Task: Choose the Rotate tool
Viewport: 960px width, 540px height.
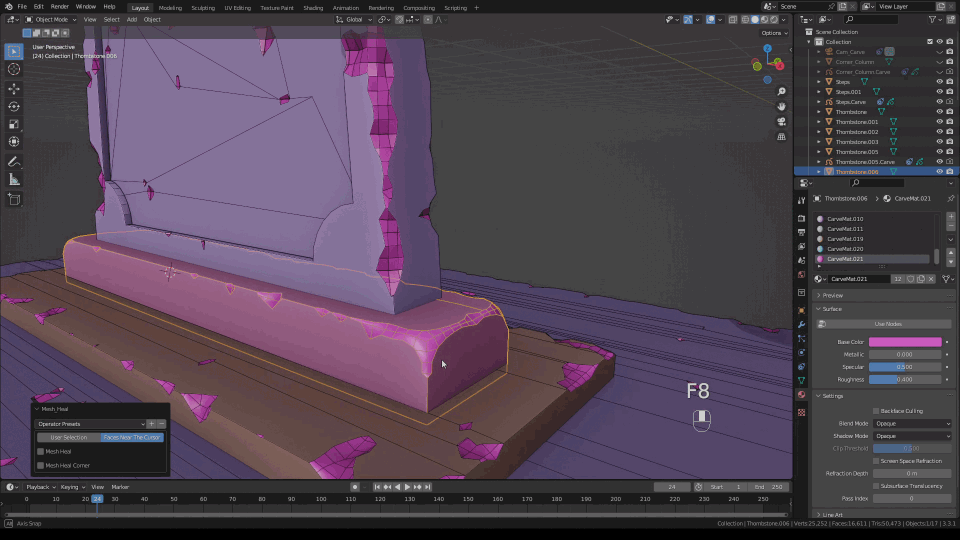Action: 14,106
